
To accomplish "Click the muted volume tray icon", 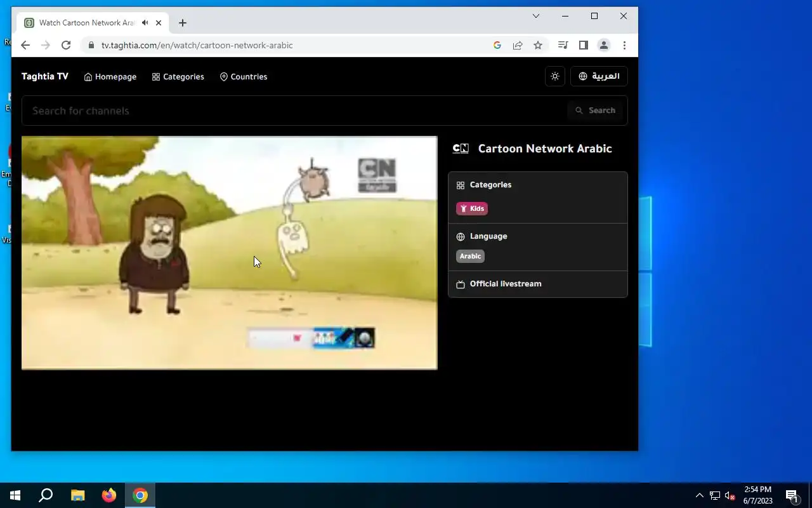I will (x=730, y=495).
